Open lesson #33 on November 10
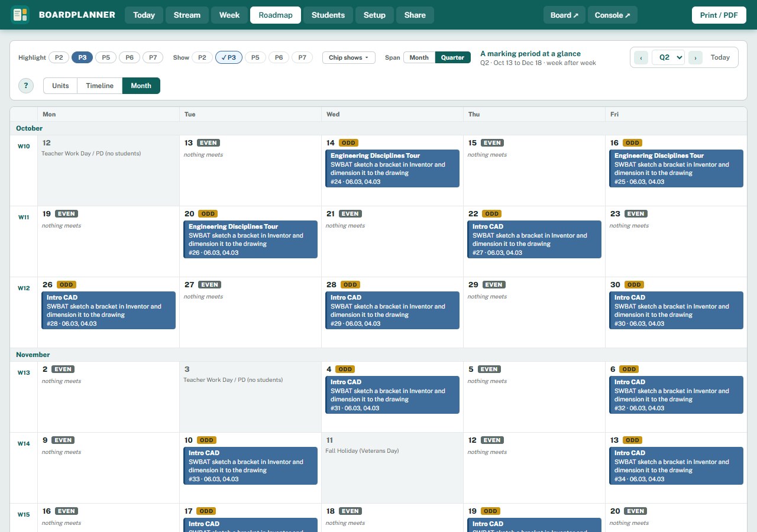Viewport: 757px width, 532px height. 250,466
